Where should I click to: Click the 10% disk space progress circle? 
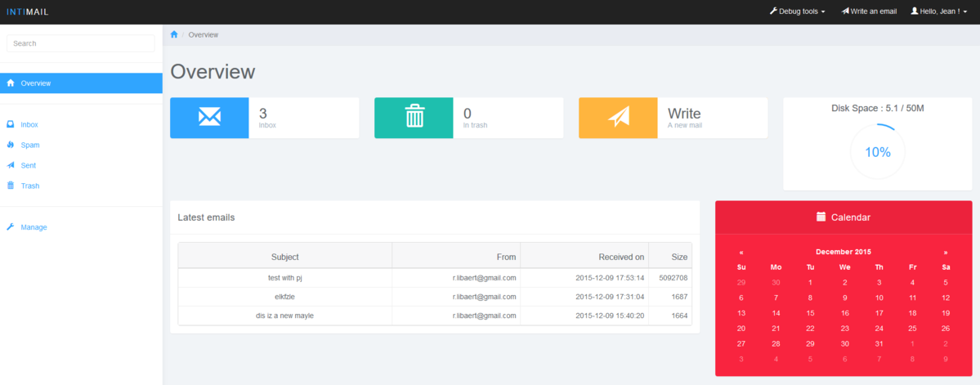pos(877,152)
